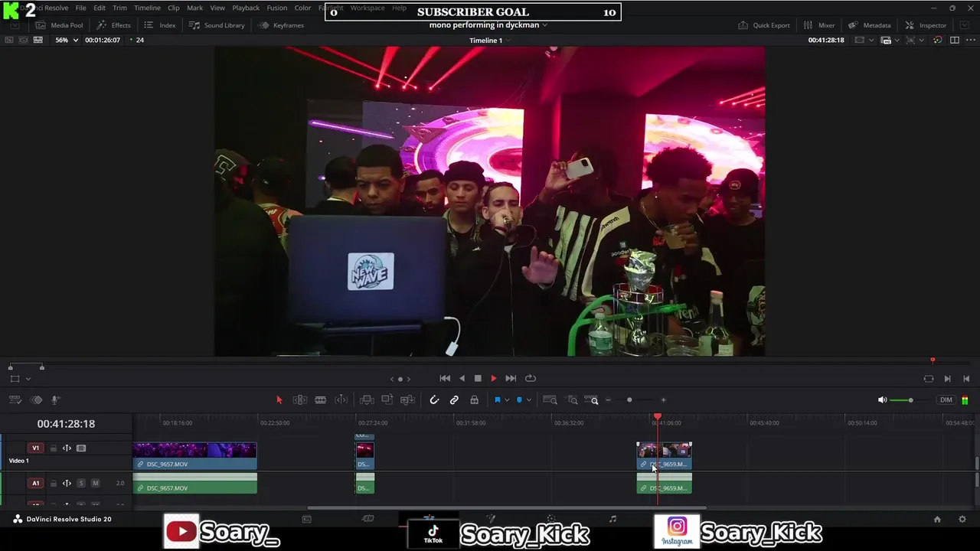
Task: Toggle linked selection chain icon
Action: click(x=454, y=400)
